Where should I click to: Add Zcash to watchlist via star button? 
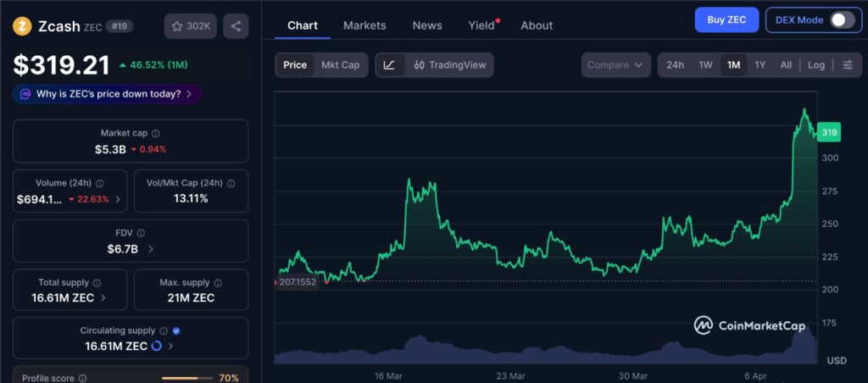(191, 26)
